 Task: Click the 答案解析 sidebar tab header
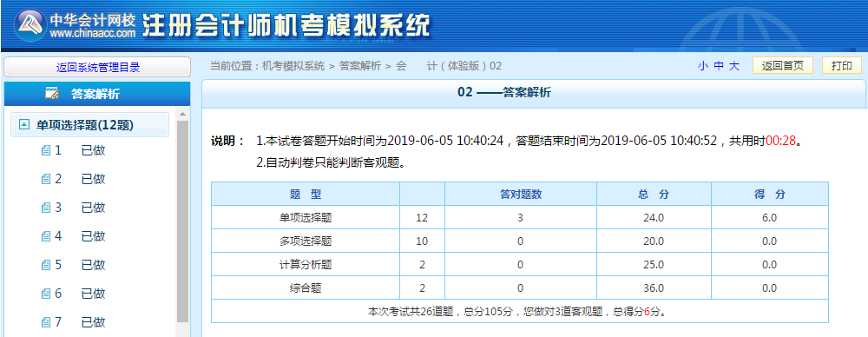[x=97, y=94]
